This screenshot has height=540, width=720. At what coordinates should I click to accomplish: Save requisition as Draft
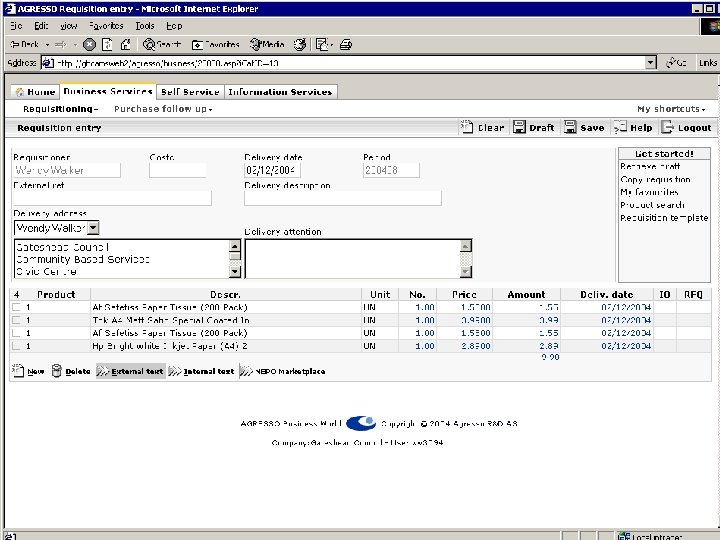[534, 127]
